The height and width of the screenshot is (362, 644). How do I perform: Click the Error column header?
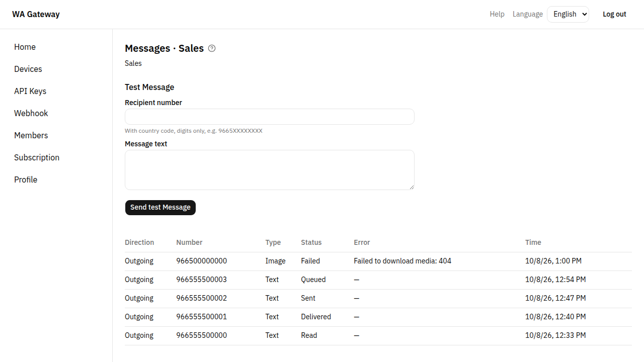[362, 242]
